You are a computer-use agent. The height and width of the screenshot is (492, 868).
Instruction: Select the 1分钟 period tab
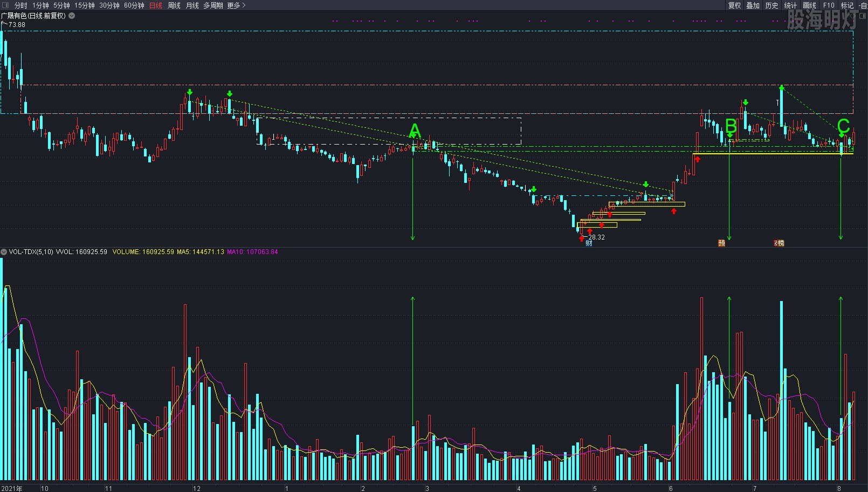coord(40,5)
